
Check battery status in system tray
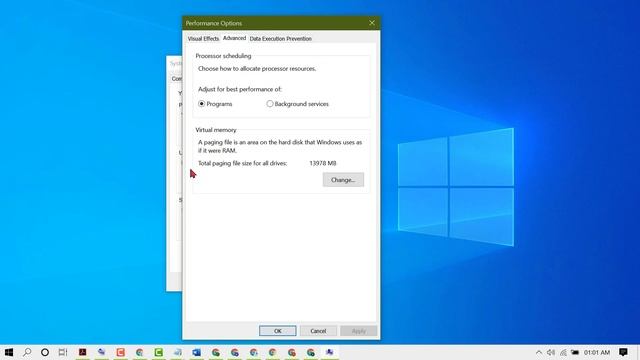click(x=575, y=352)
